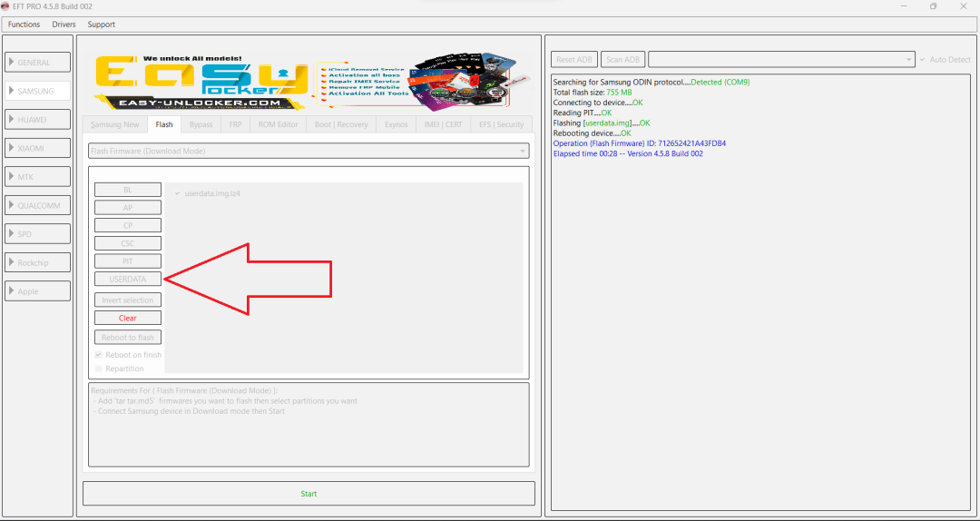Open the SPD sidebar section
This screenshot has width=980, height=521.
[x=38, y=234]
